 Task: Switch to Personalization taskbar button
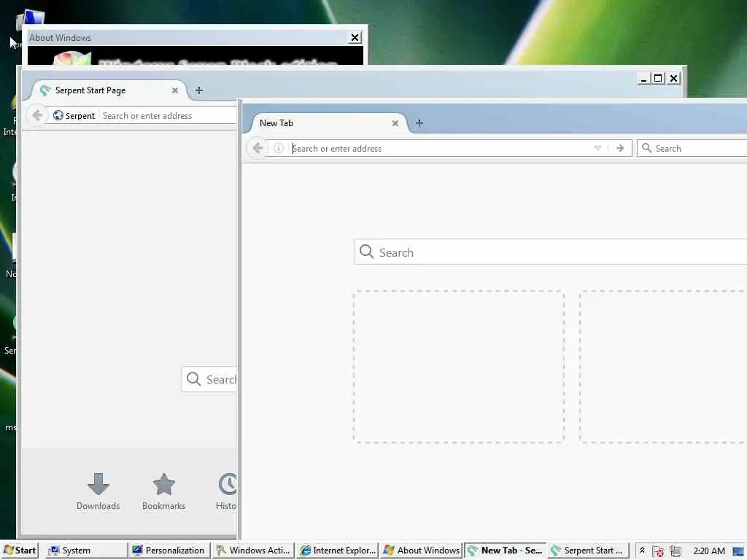point(169,551)
